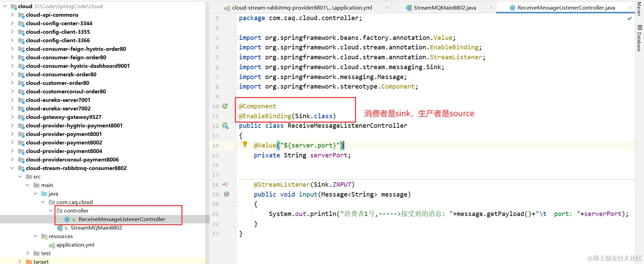Close the ReceiveMessageListenerController.java tab
This screenshot has width=644, height=264.
pyautogui.click(x=630, y=7)
